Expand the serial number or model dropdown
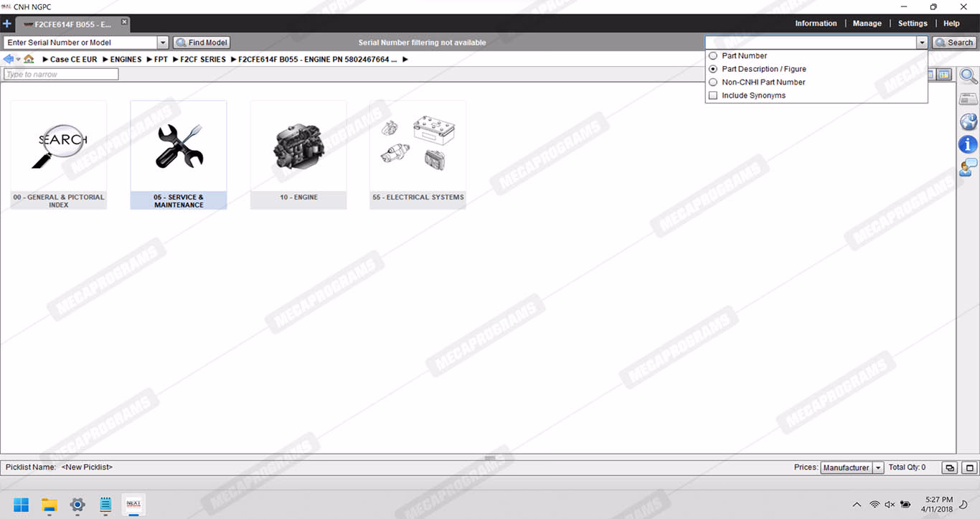This screenshot has height=519, width=980. click(x=163, y=43)
